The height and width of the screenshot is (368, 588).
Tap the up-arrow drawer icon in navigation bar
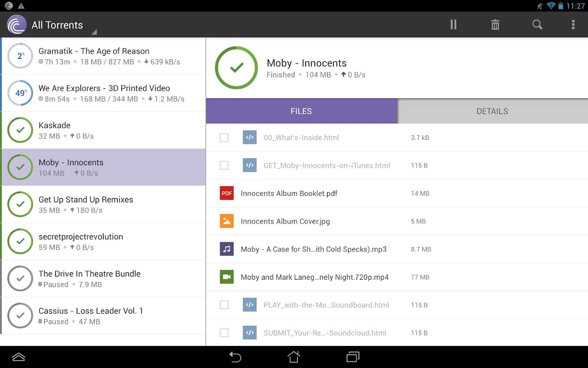click(19, 357)
